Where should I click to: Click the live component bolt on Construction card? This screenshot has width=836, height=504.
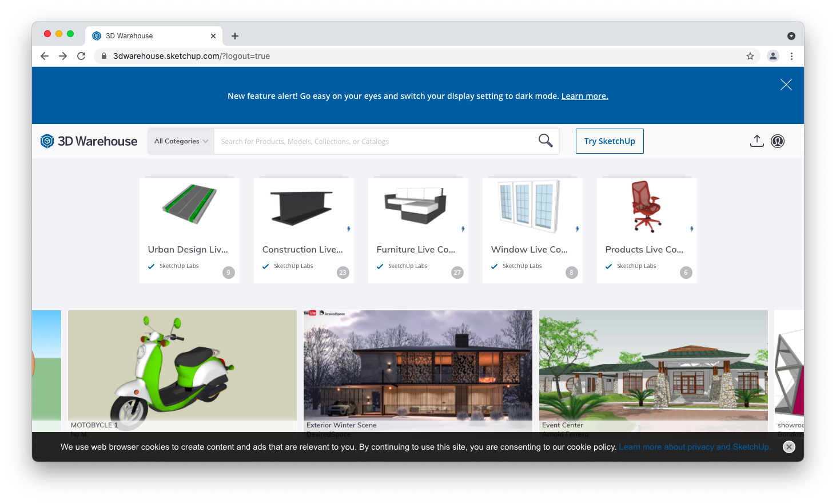tap(348, 229)
